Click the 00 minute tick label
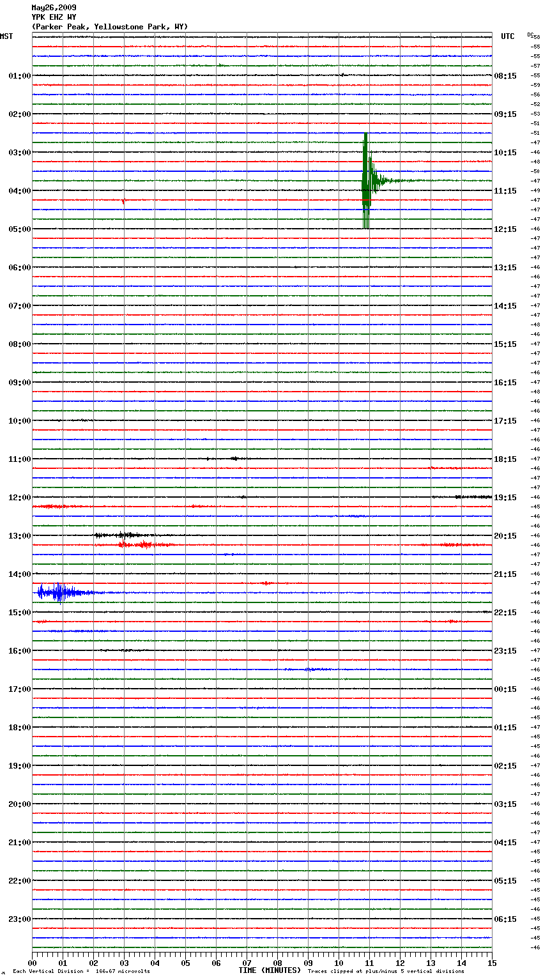Screen dimensions: 543x980 [x=32, y=963]
